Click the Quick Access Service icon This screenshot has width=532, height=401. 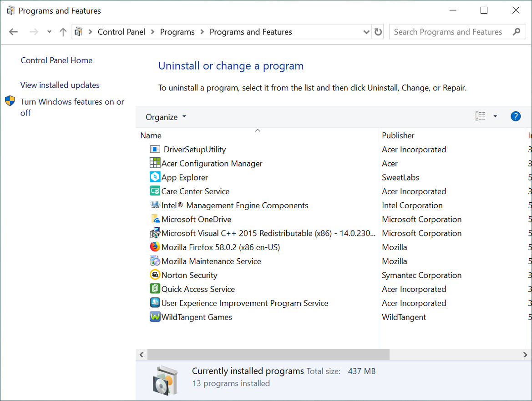tap(155, 288)
